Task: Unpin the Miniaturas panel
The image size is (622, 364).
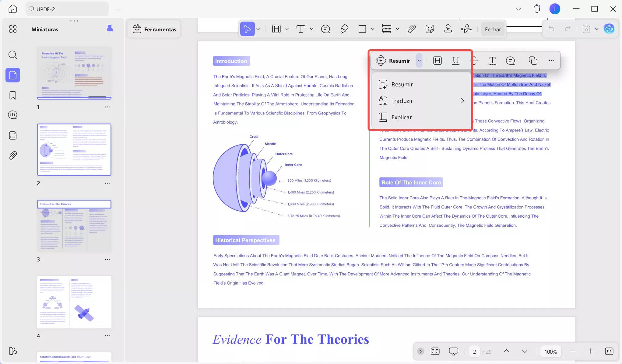Action: coord(110,29)
